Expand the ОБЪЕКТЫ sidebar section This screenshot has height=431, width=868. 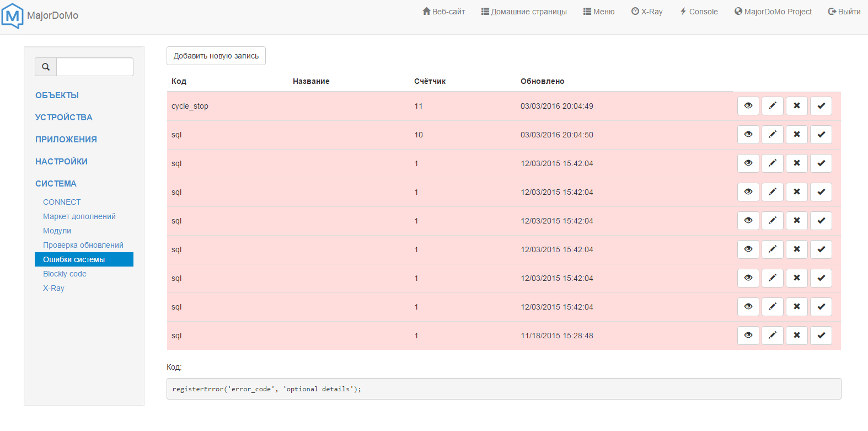[x=57, y=95]
